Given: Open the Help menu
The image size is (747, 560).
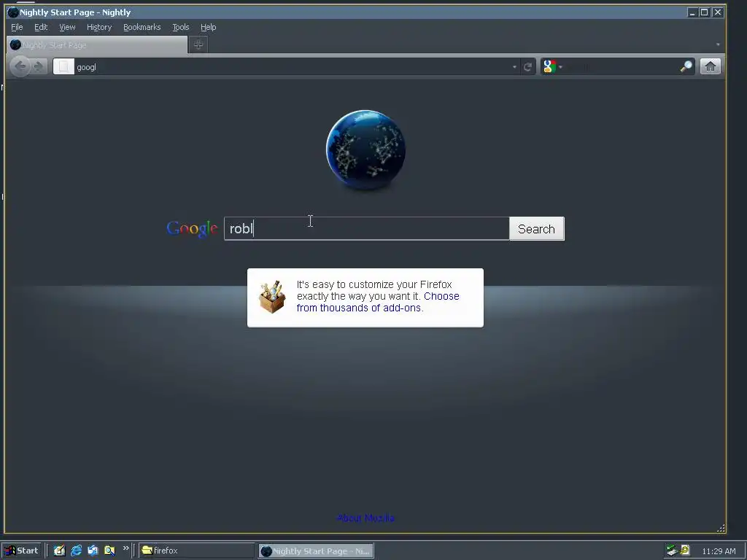Looking at the screenshot, I should [x=208, y=27].
